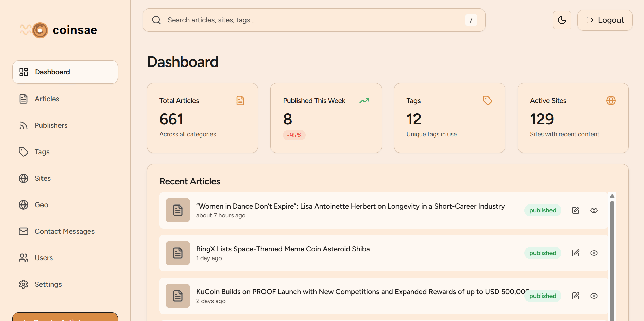Open Sites via the globe icon
This screenshot has width=644, height=321.
click(23, 178)
